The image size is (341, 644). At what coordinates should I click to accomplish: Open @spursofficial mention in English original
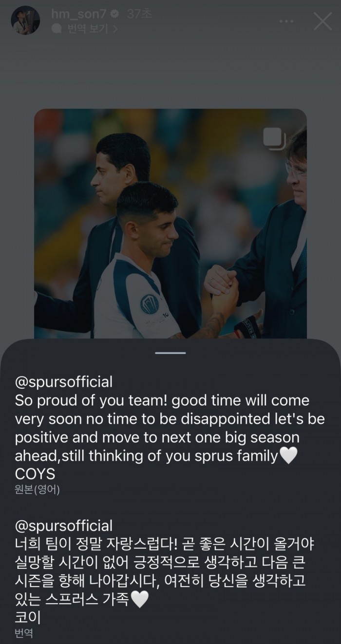point(64,380)
